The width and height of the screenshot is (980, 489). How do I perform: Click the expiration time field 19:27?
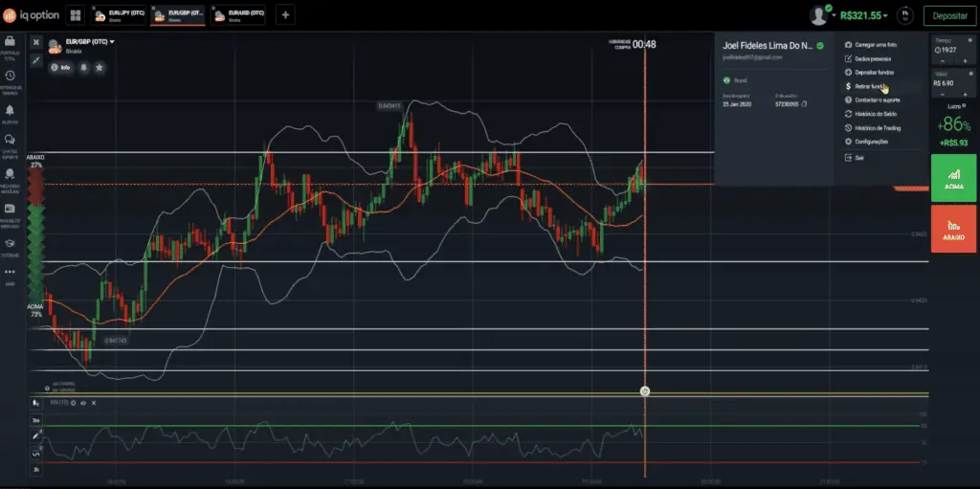coord(954,50)
